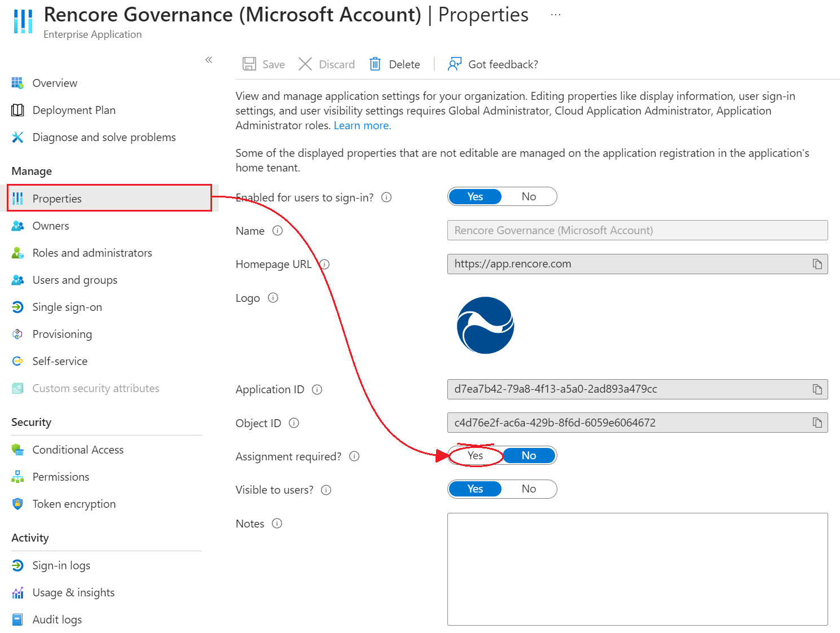This screenshot has height=633, width=840.
Task: Show info tooltip for Assignment required
Action: point(354,456)
